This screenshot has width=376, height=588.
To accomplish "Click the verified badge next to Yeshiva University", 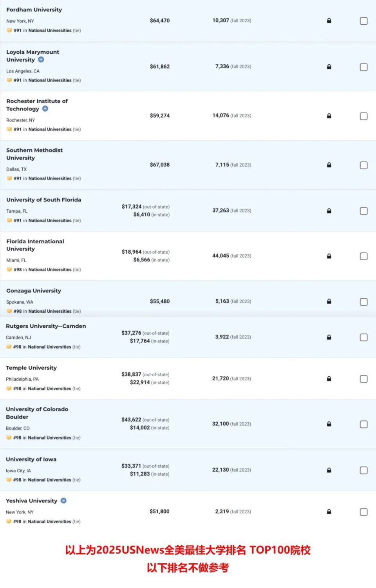I will tap(63, 501).
